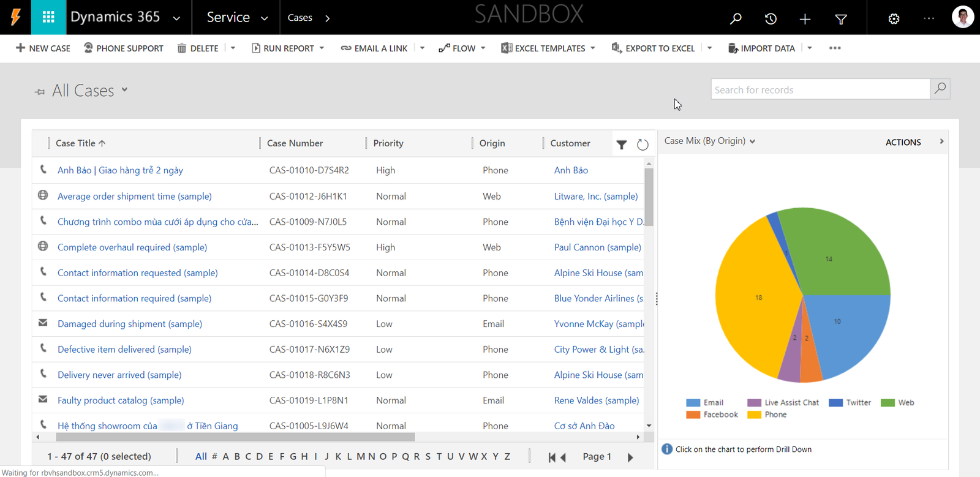Expand the arrow beside Export to Excel
Screen dimensions: 980x477
709,48
